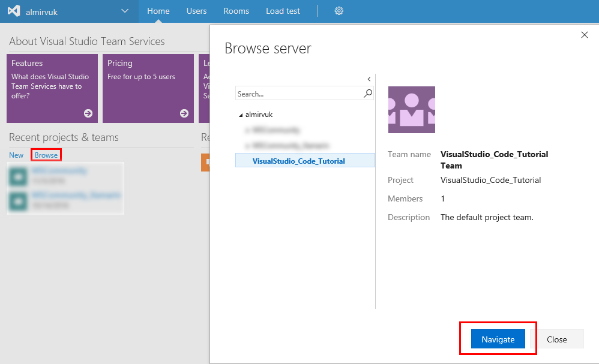Click the team avatar image
Screen dimensions: 599x364
click(411, 110)
